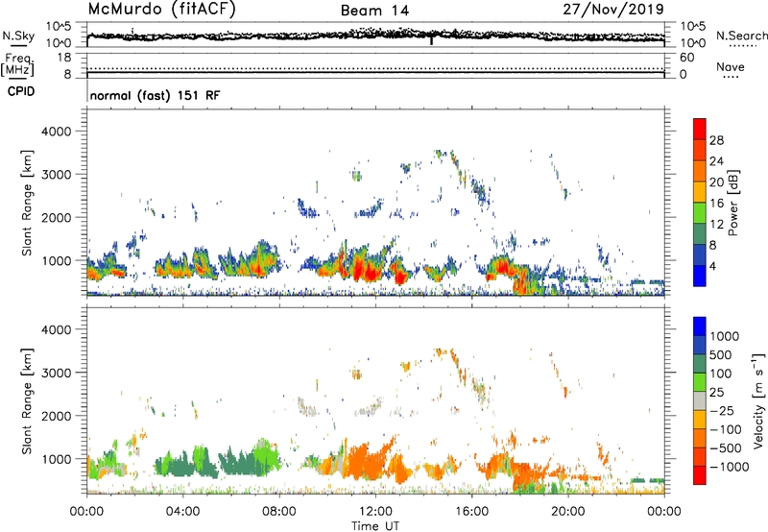The height and width of the screenshot is (532, 768).
Task: Click the light green 12–16 dB colorbar segment
Action: 700,212
